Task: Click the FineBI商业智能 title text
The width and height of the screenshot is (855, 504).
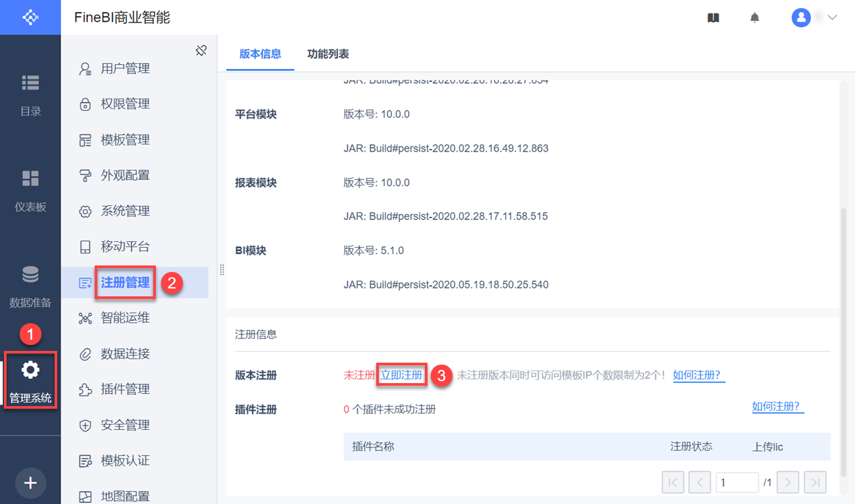Action: 122,18
